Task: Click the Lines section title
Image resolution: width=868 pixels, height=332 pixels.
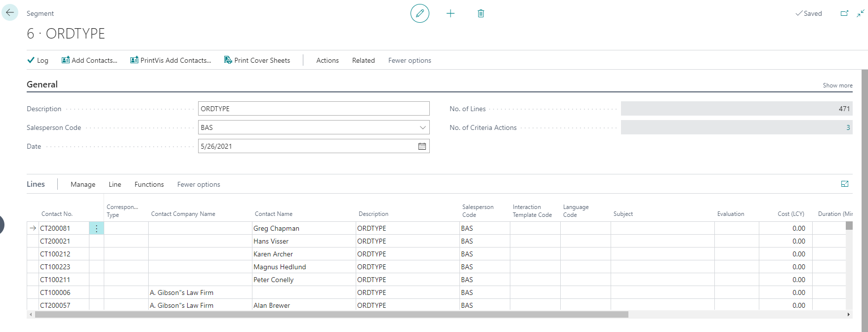Action: pyautogui.click(x=36, y=184)
